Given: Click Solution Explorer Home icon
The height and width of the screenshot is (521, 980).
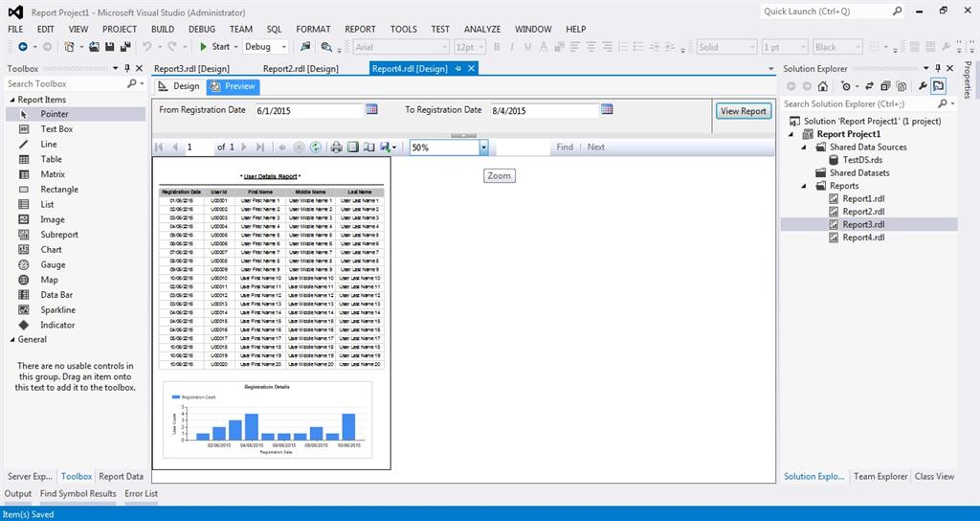Looking at the screenshot, I should (822, 86).
